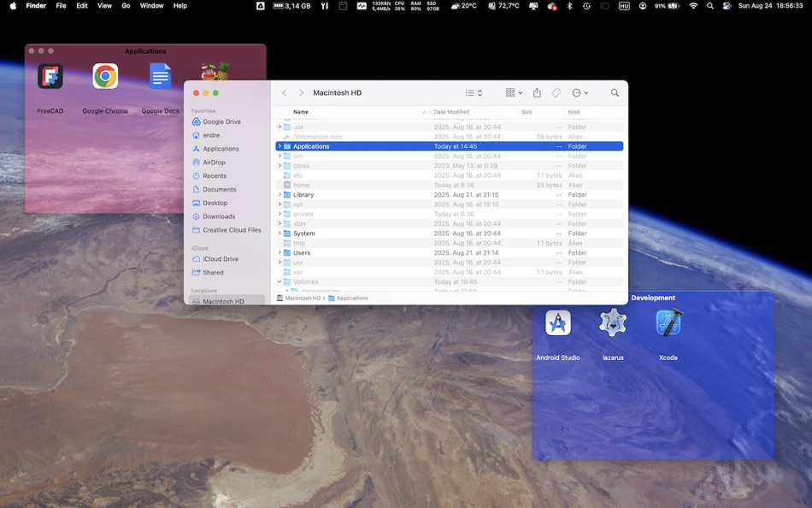Open the Time Machine menu bar icon
This screenshot has height=508, width=812.
[x=586, y=6]
